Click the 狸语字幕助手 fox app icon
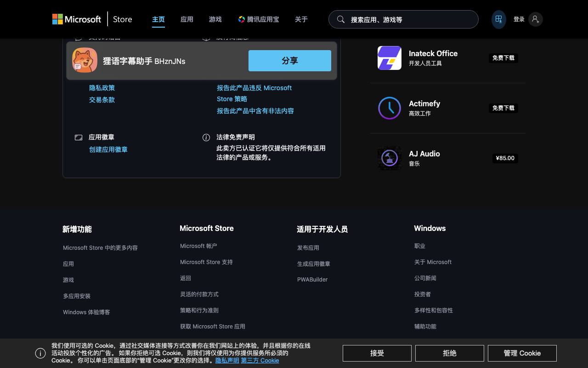 coord(85,60)
